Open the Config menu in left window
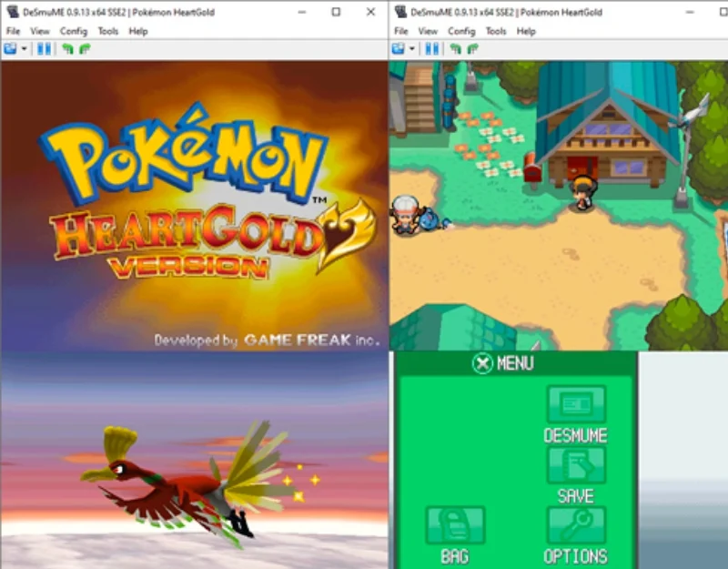 click(x=74, y=31)
